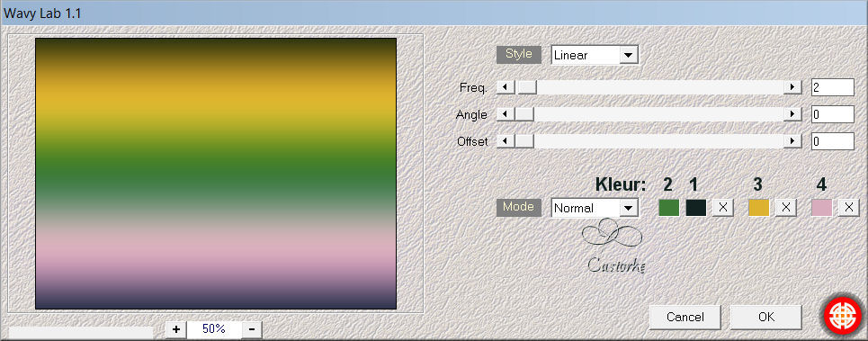Disable the yellow color 3 using X
Screen dimensions: 868x341
[785, 208]
